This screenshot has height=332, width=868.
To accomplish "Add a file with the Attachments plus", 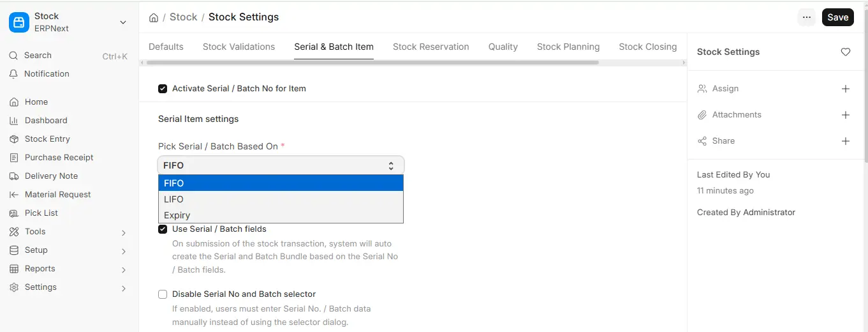I will coord(846,115).
